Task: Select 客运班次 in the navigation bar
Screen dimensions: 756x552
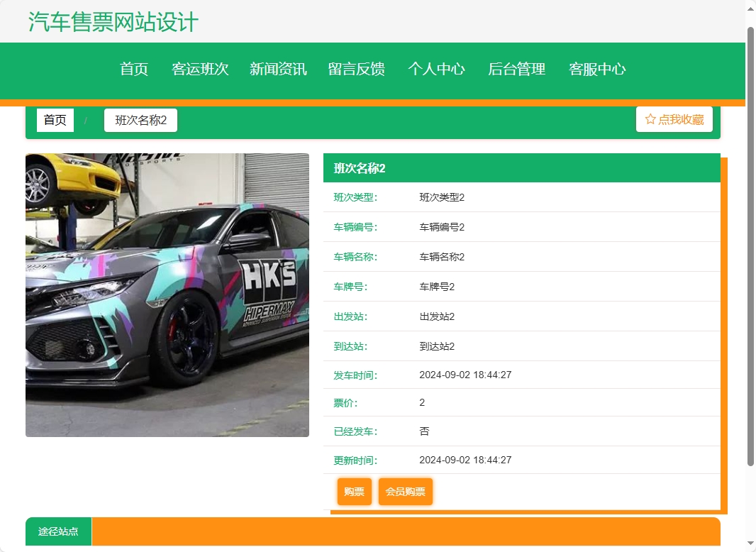Action: [200, 70]
